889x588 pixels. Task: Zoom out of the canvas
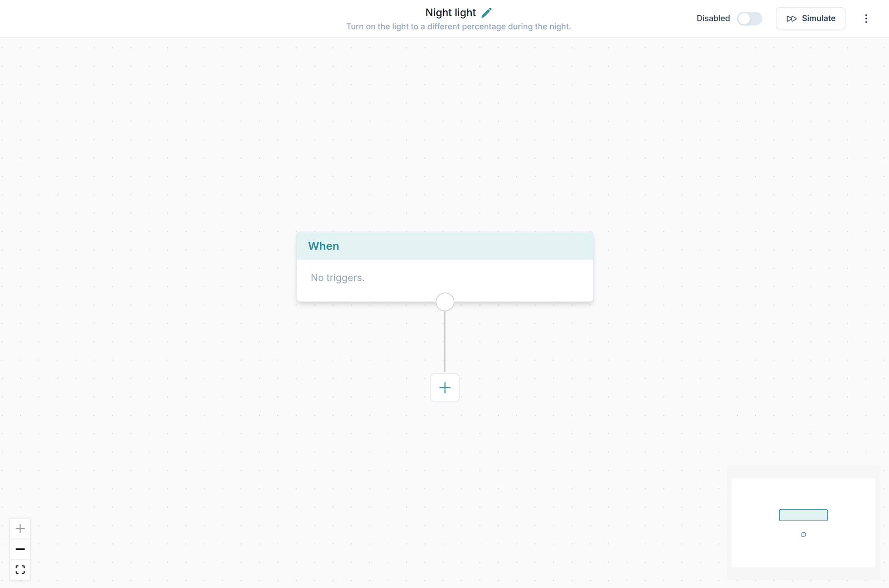tap(20, 549)
